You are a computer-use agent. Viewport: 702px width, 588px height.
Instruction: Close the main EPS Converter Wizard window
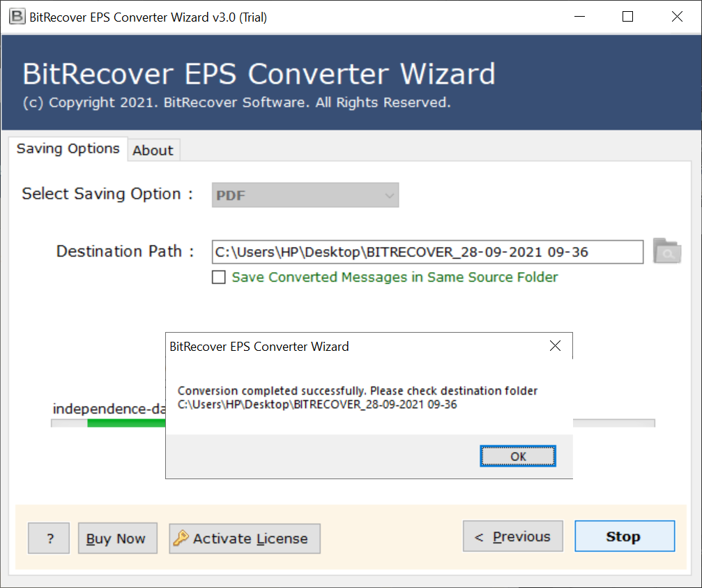[678, 17]
